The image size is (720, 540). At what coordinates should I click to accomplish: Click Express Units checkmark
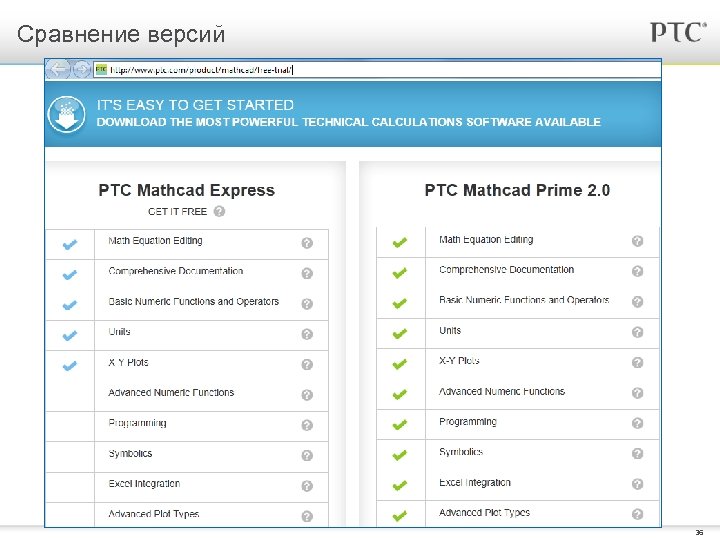pyautogui.click(x=69, y=335)
